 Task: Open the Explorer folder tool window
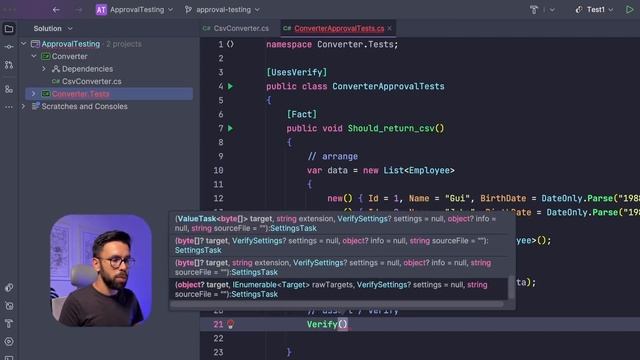pyautogui.click(x=9, y=29)
